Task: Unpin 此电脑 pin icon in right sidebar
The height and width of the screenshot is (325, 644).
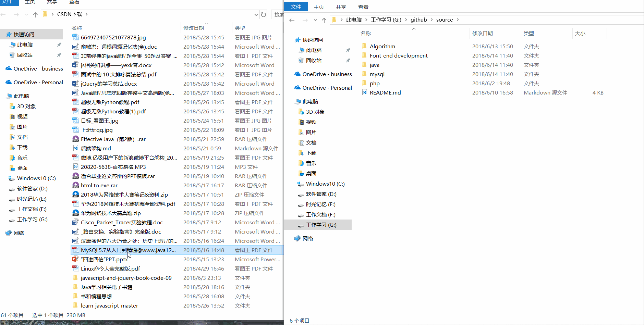Action: 348,50
